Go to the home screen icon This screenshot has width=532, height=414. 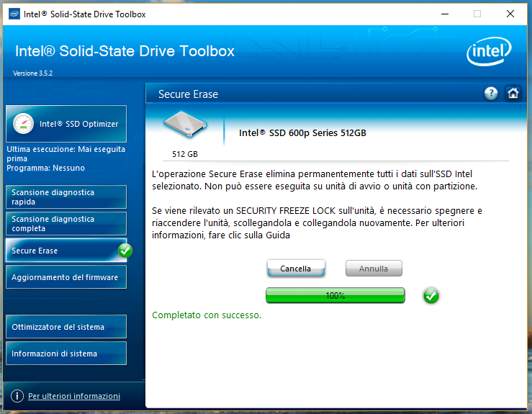tap(513, 94)
